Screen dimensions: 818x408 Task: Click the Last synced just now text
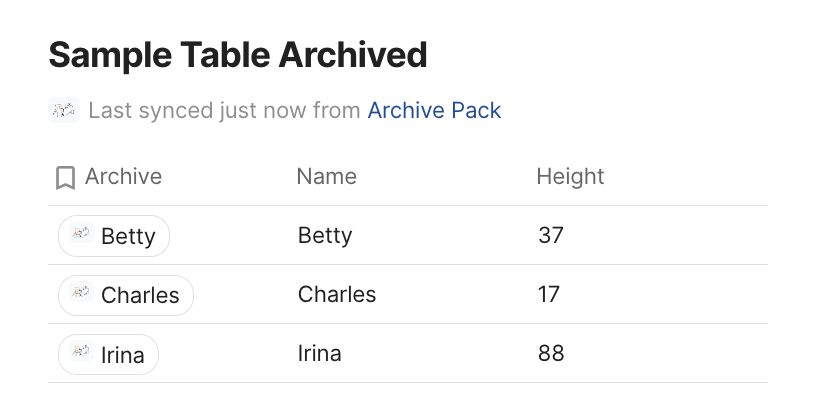point(224,110)
